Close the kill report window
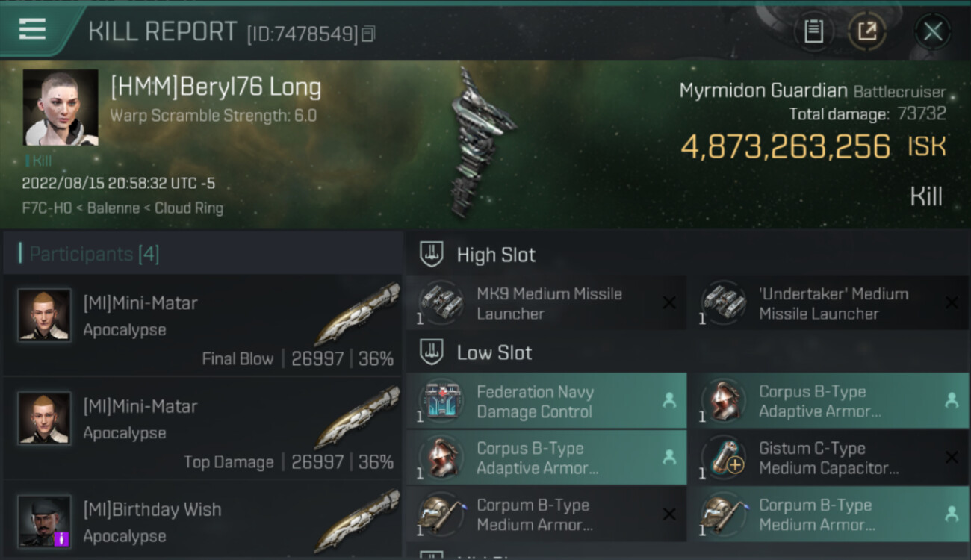Viewport: 971px width, 560px height. (933, 31)
